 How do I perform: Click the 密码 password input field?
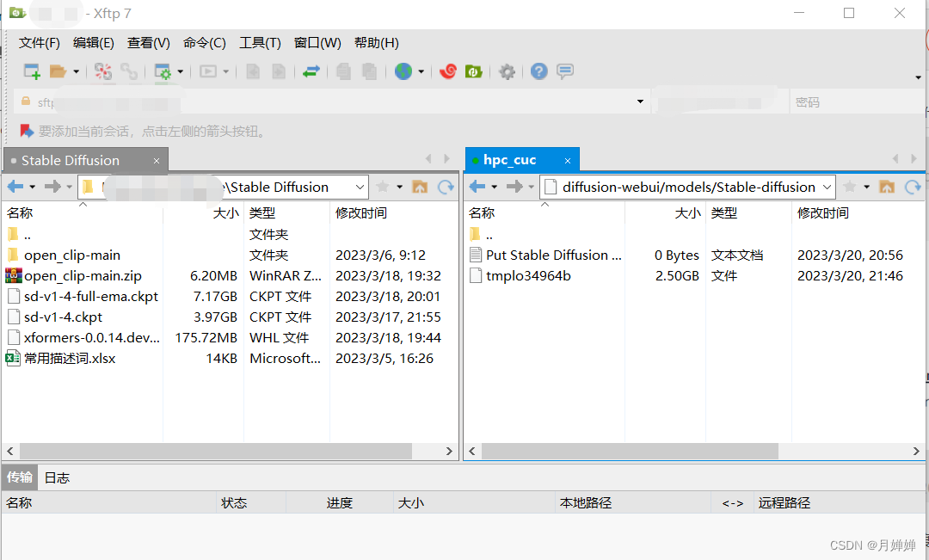tap(857, 102)
